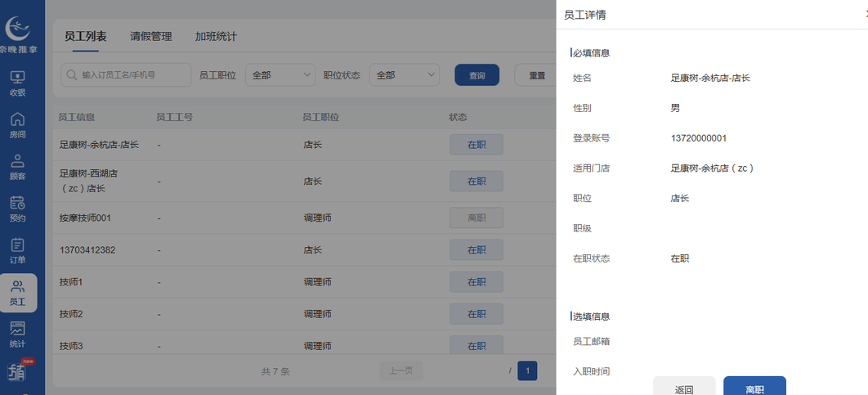Toggle 在职 status for 技师2
This screenshot has width=868, height=395.
476,314
